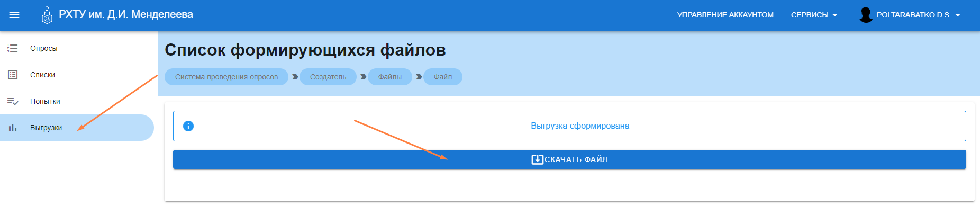Click the Списки sidebar icon
This screenshot has width=980, height=214.
coord(13,75)
